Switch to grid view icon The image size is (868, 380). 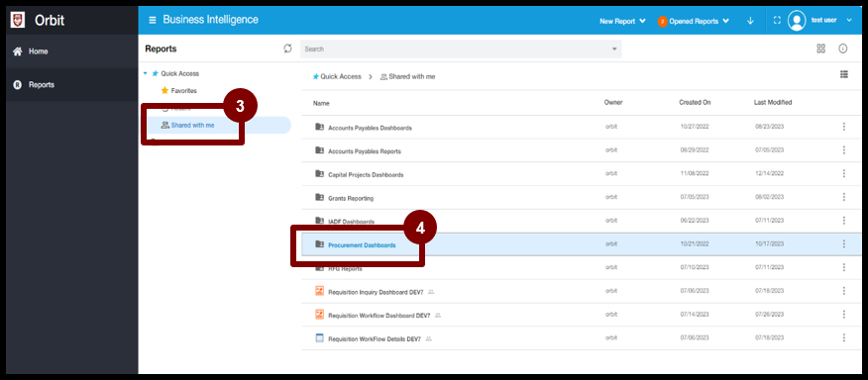click(821, 48)
